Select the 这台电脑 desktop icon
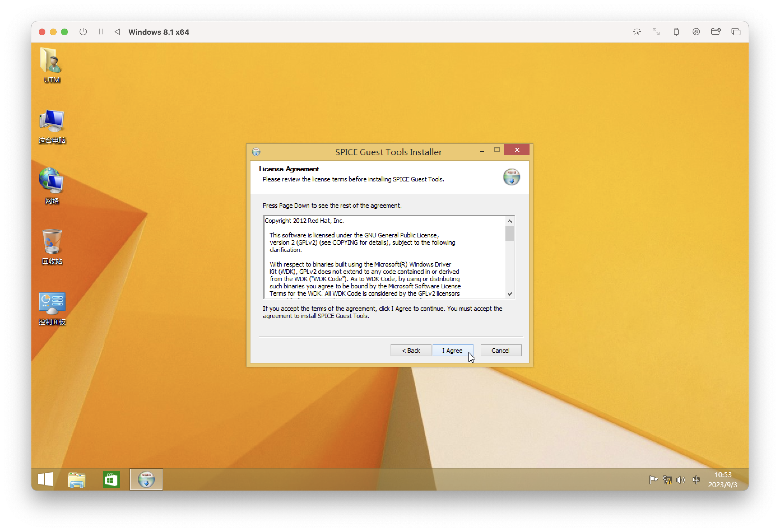Viewport: 780px width, 532px height. coord(52,127)
